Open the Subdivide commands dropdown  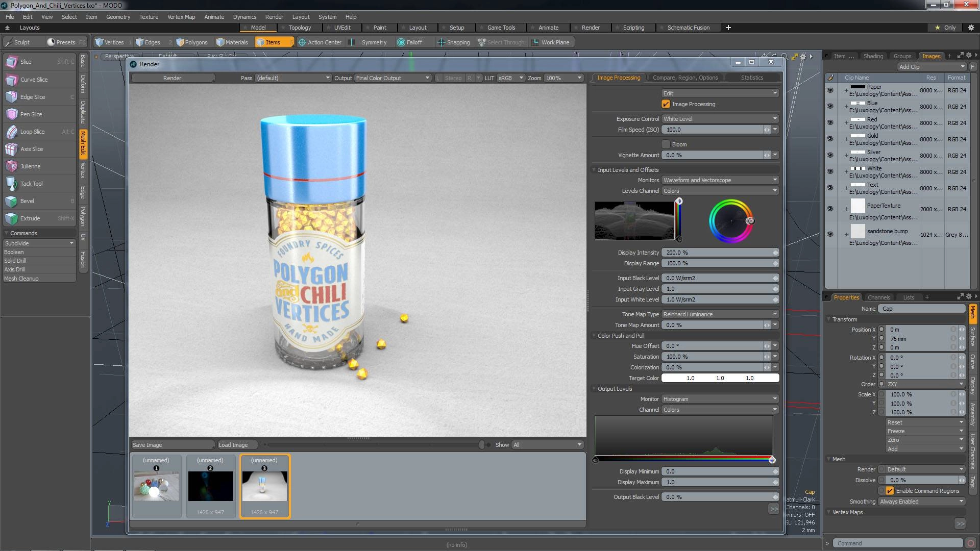click(39, 243)
